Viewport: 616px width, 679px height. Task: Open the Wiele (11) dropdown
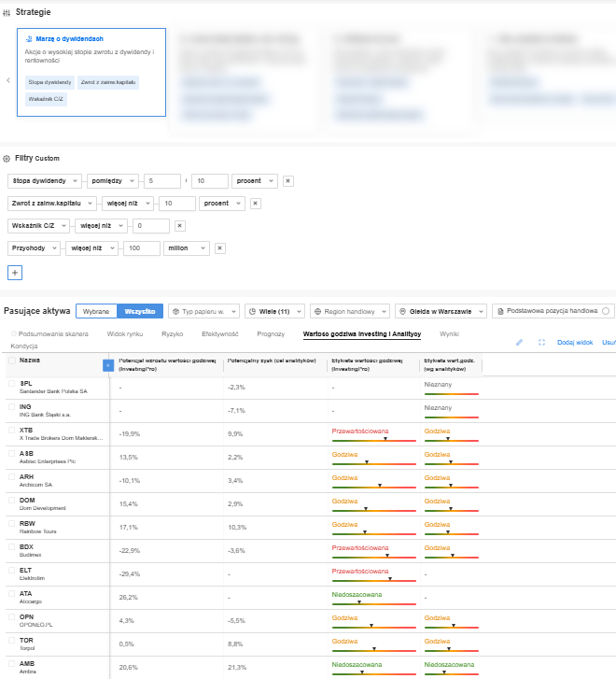tap(275, 311)
